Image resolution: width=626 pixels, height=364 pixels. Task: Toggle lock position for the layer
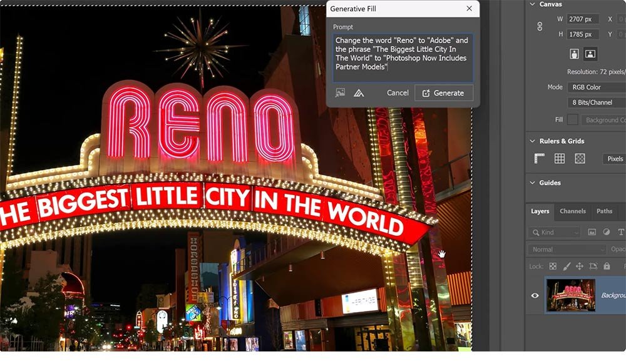pos(579,266)
